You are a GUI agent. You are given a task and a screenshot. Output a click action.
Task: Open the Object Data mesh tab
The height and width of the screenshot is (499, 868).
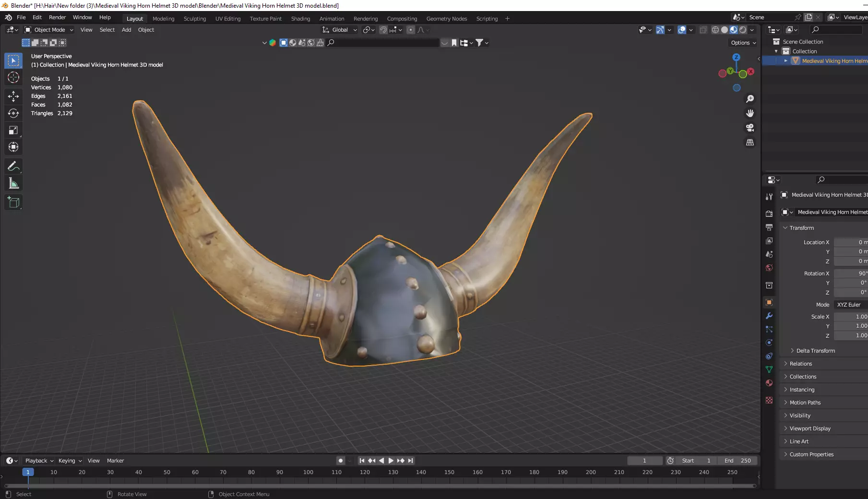point(769,369)
